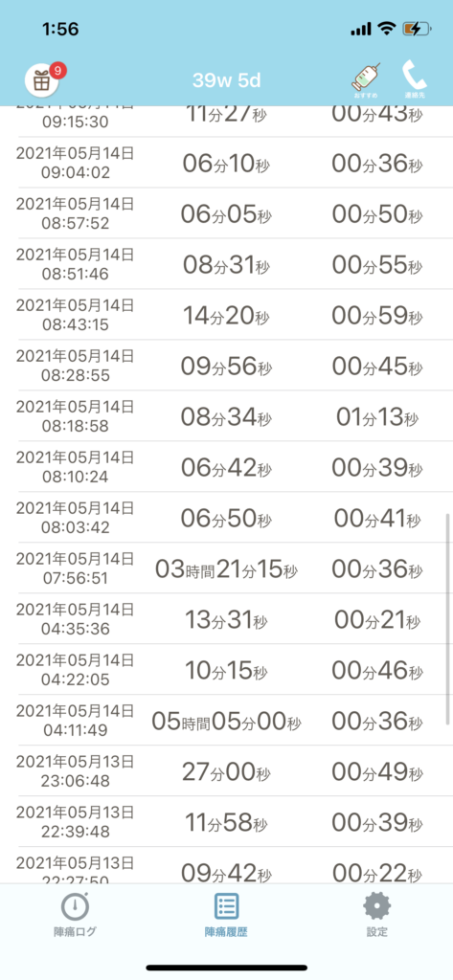Tap the おすすめ IV drip icon
Viewport: 453px width, 980px height.
click(x=367, y=81)
